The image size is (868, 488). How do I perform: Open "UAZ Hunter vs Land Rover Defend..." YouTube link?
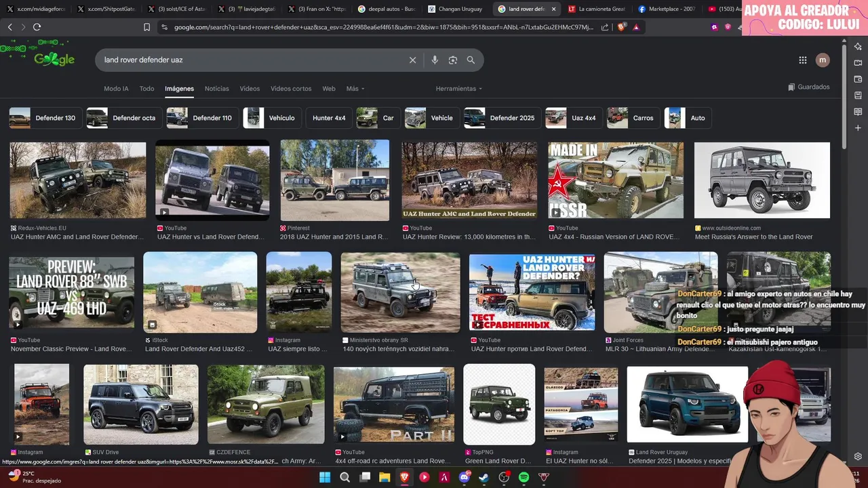210,237
